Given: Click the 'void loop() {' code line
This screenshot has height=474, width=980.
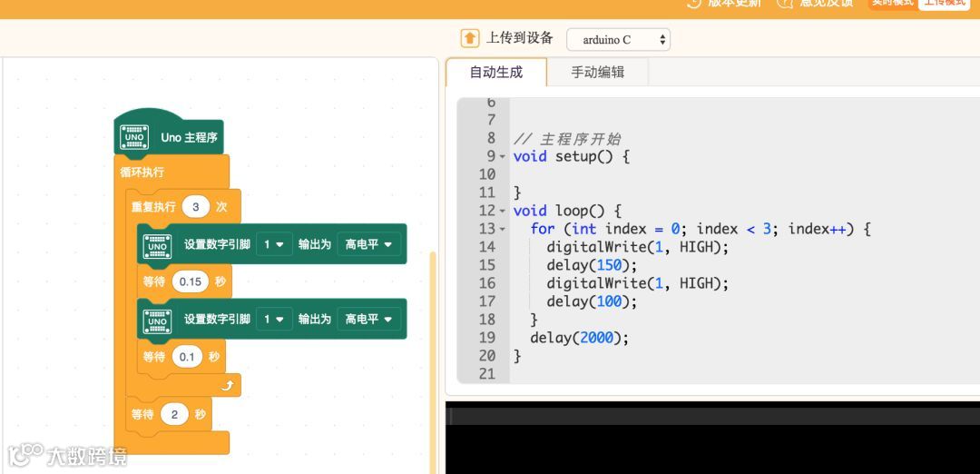Looking at the screenshot, I should click(567, 211).
